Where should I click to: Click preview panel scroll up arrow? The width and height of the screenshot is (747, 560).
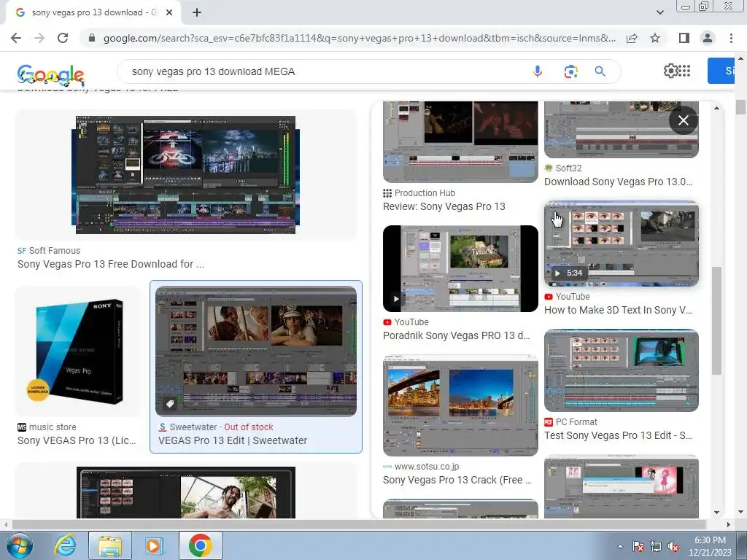tap(716, 108)
